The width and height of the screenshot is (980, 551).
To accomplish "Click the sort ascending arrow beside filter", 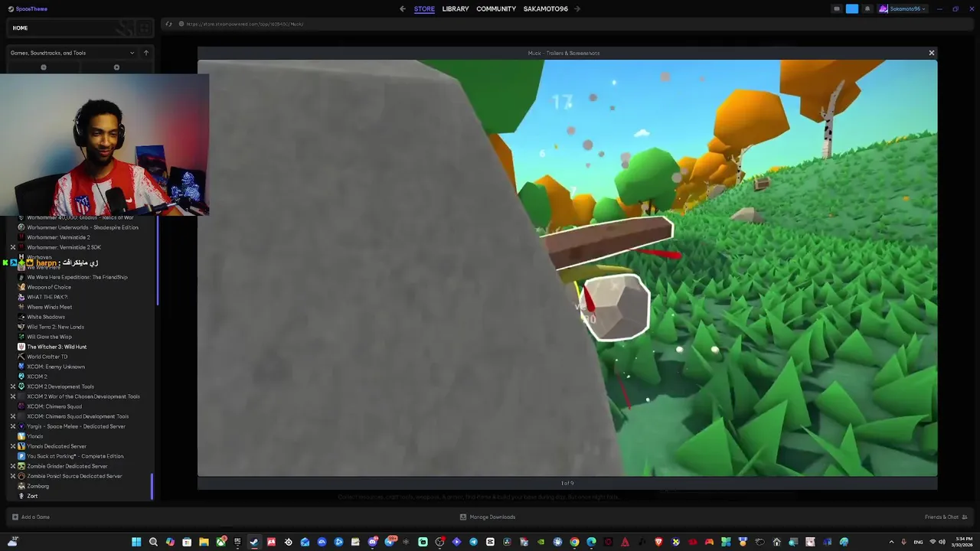I will pyautogui.click(x=146, y=53).
